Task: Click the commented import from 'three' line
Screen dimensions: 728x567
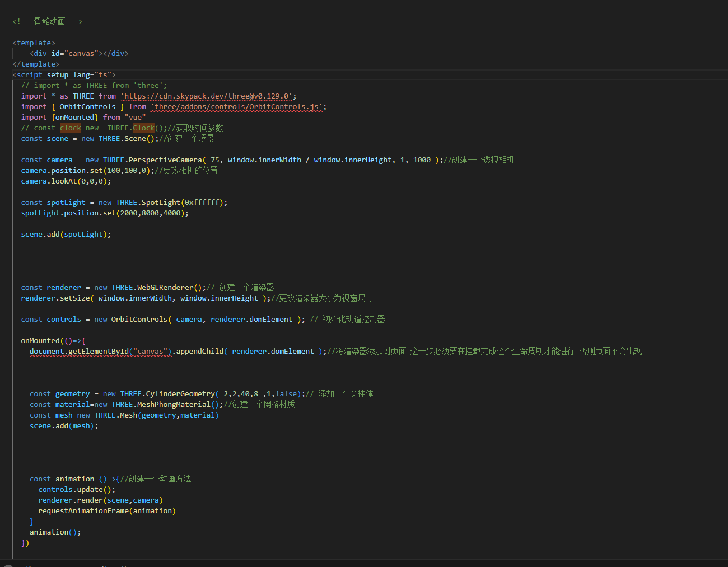Action: (94, 86)
